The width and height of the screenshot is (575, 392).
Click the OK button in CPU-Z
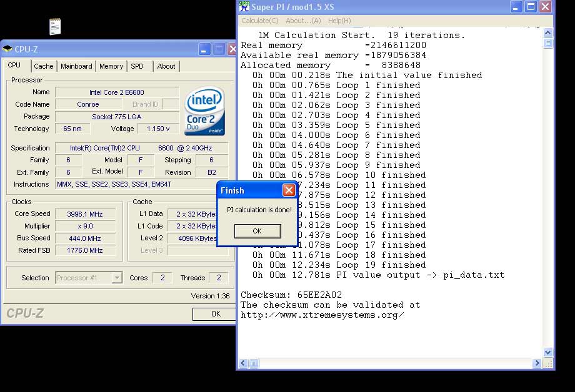tap(214, 314)
